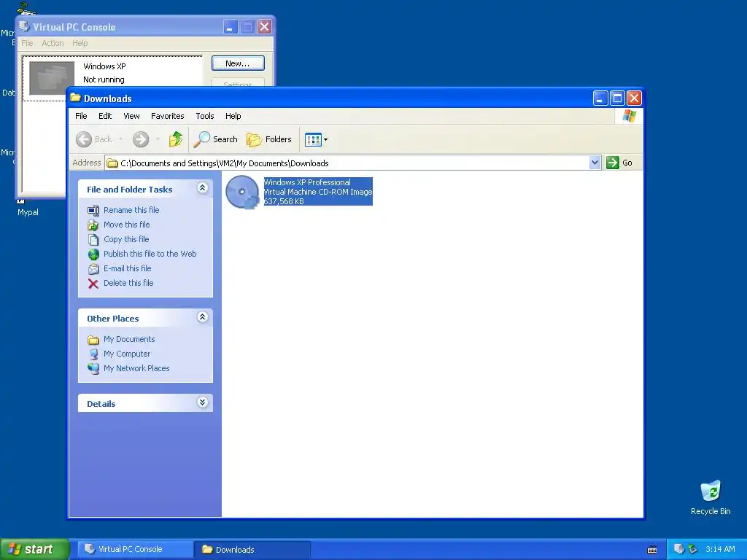Click the Go button arrow
Viewport: 747px width, 560px height.
tap(613, 163)
